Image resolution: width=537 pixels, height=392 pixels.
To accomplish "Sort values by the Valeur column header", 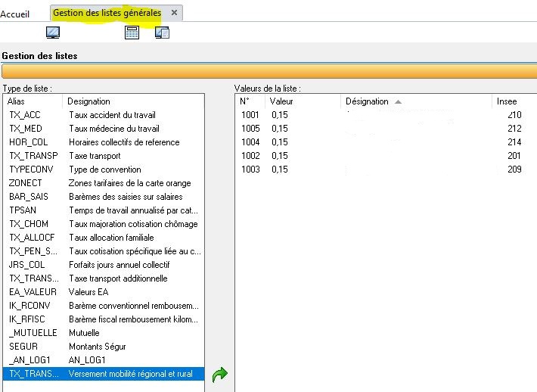I will (281, 101).
